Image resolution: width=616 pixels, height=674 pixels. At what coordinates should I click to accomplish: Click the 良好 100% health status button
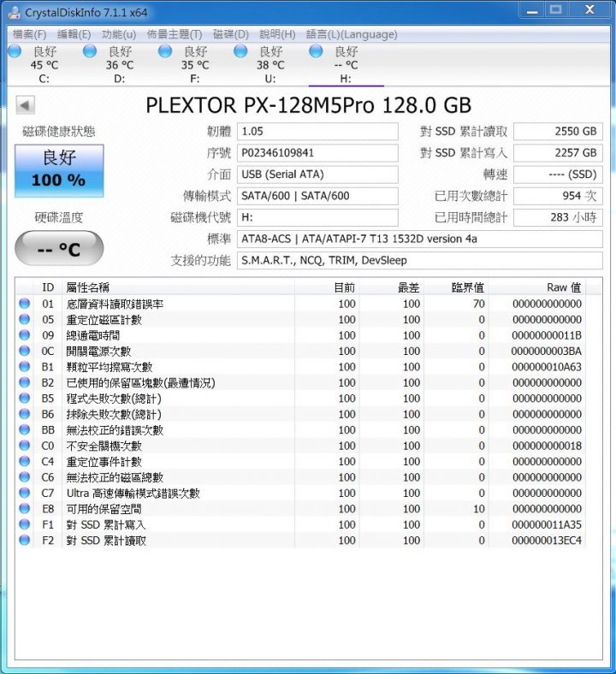click(59, 171)
